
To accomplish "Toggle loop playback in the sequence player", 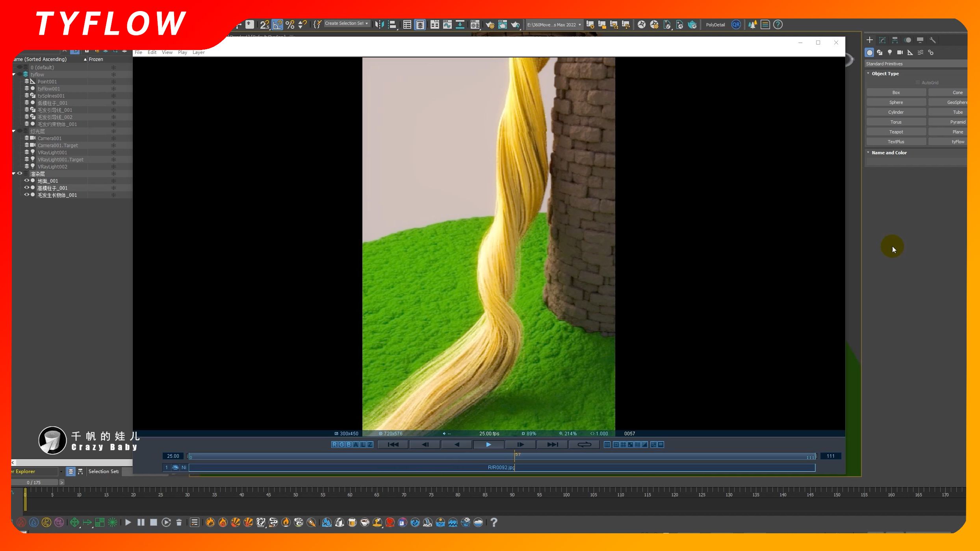I will pyautogui.click(x=584, y=444).
